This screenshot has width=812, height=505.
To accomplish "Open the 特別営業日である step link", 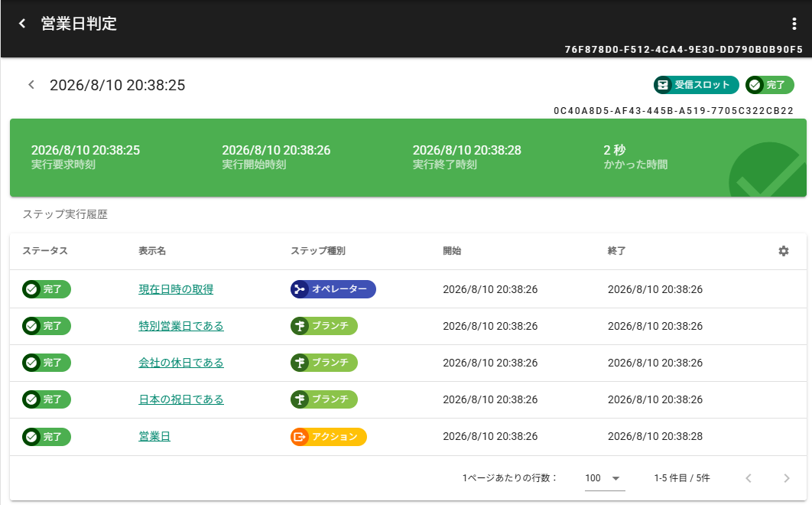I will (x=181, y=326).
